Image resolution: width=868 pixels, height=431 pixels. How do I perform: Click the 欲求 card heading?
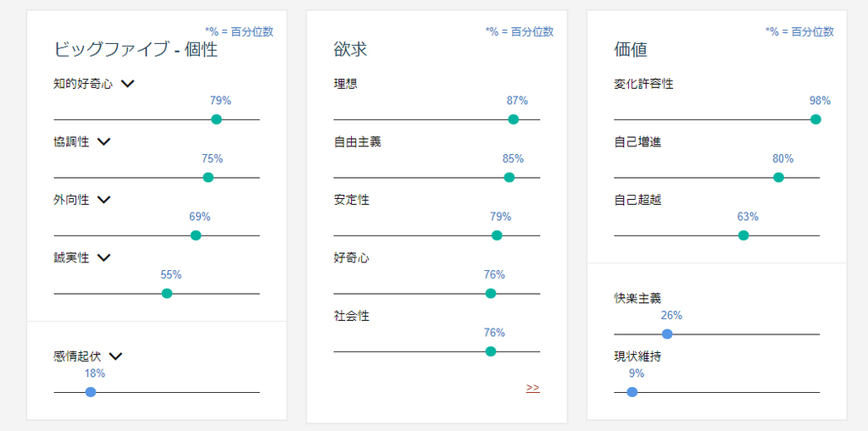350,50
